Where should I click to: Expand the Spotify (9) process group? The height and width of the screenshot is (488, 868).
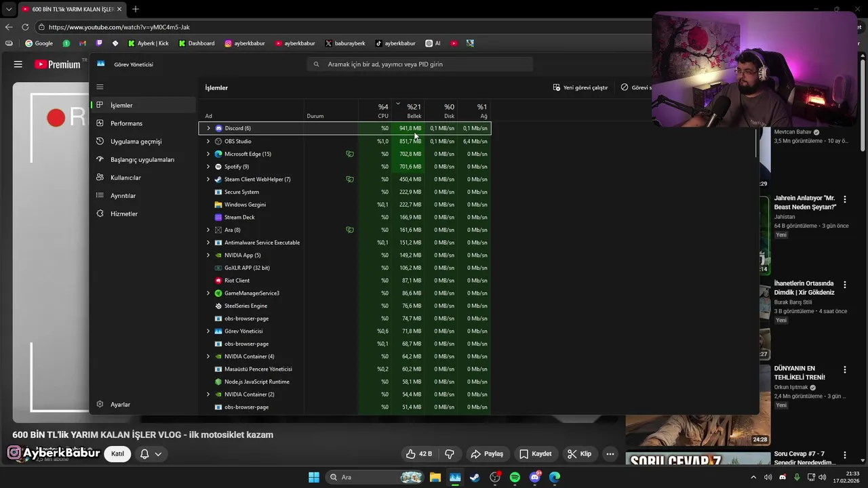tap(208, 167)
